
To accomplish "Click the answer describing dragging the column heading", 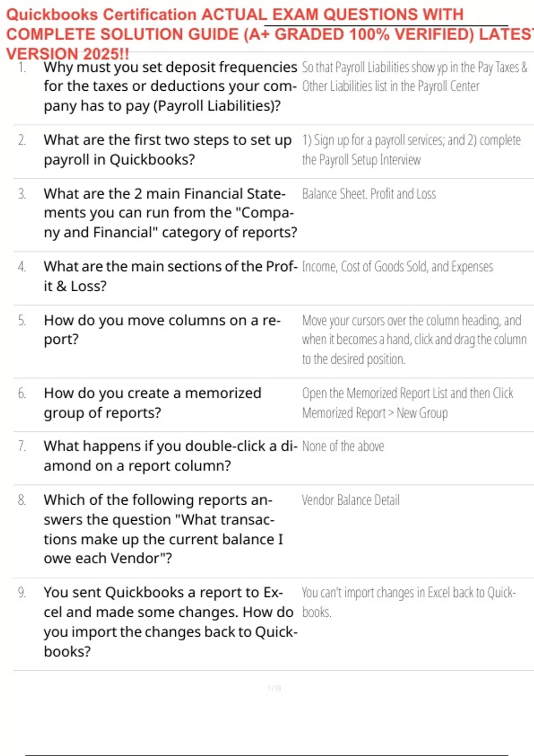I will [x=414, y=339].
